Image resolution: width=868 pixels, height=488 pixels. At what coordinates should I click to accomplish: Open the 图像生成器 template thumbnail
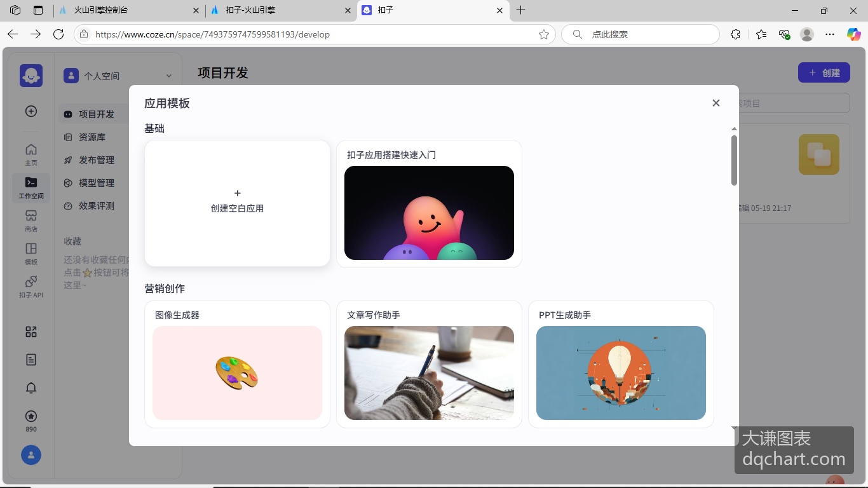237,373
